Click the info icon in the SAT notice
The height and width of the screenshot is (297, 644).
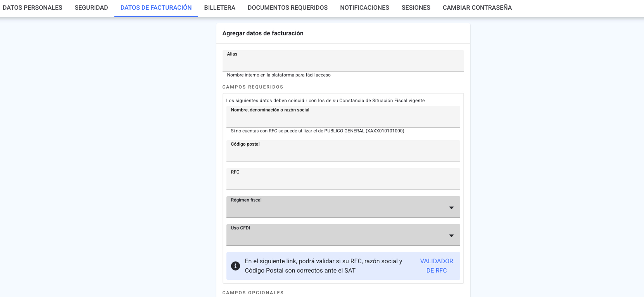click(235, 266)
